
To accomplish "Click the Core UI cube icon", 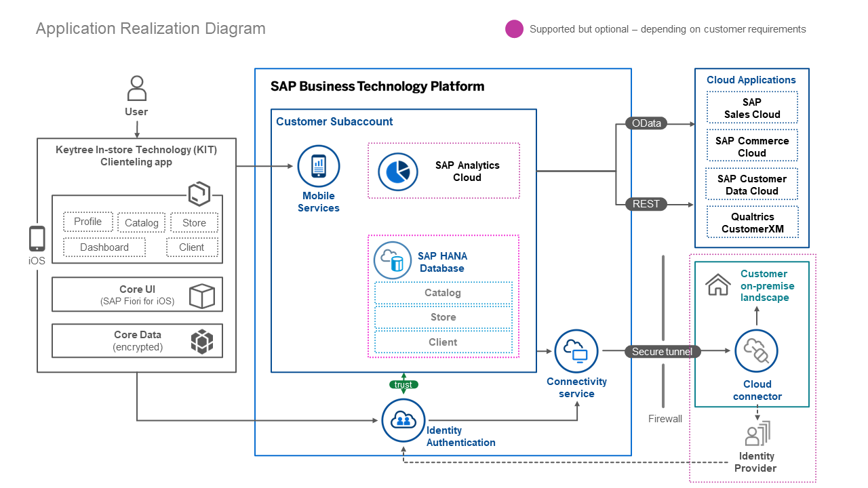I will coord(202,296).
